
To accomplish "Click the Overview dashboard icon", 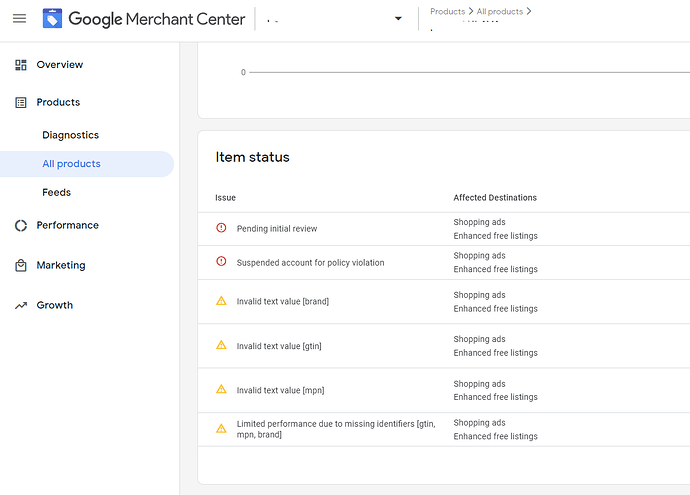I will click(21, 65).
